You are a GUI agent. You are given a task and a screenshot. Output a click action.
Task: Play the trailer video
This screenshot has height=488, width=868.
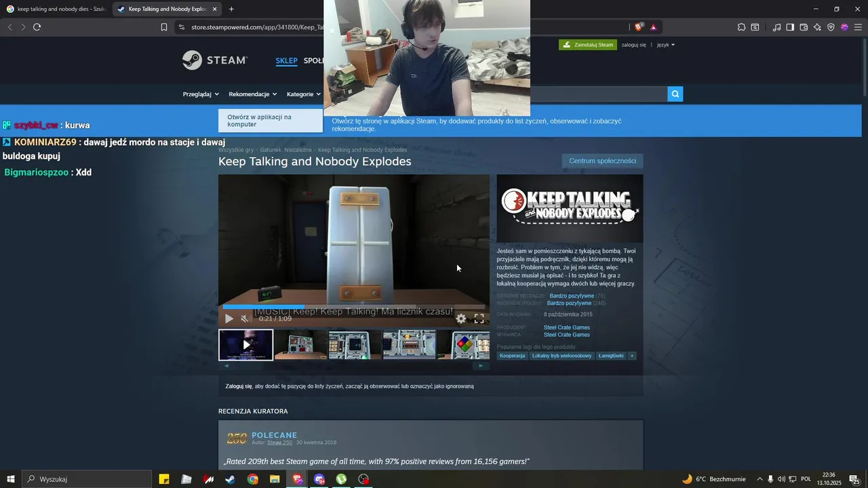(229, 319)
